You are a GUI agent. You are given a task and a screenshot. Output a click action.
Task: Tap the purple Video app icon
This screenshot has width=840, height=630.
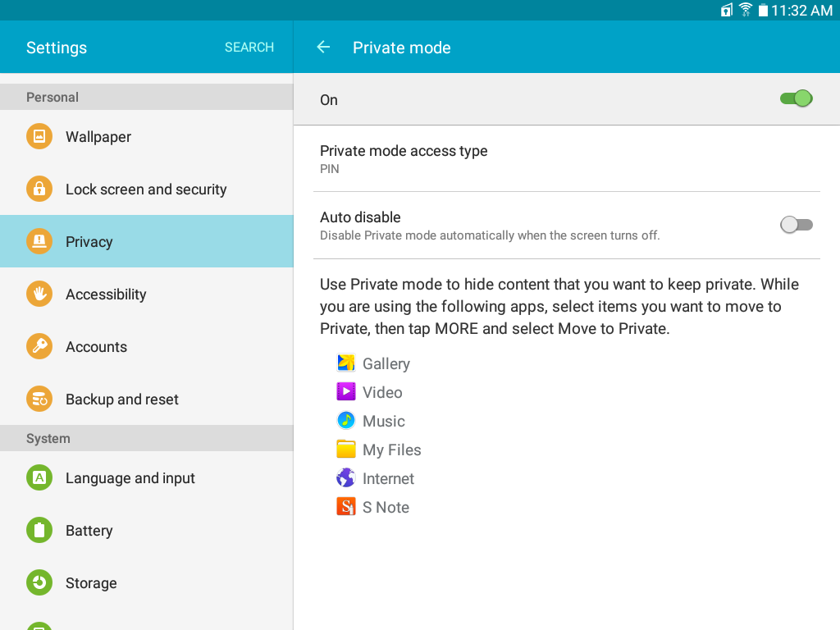point(345,391)
